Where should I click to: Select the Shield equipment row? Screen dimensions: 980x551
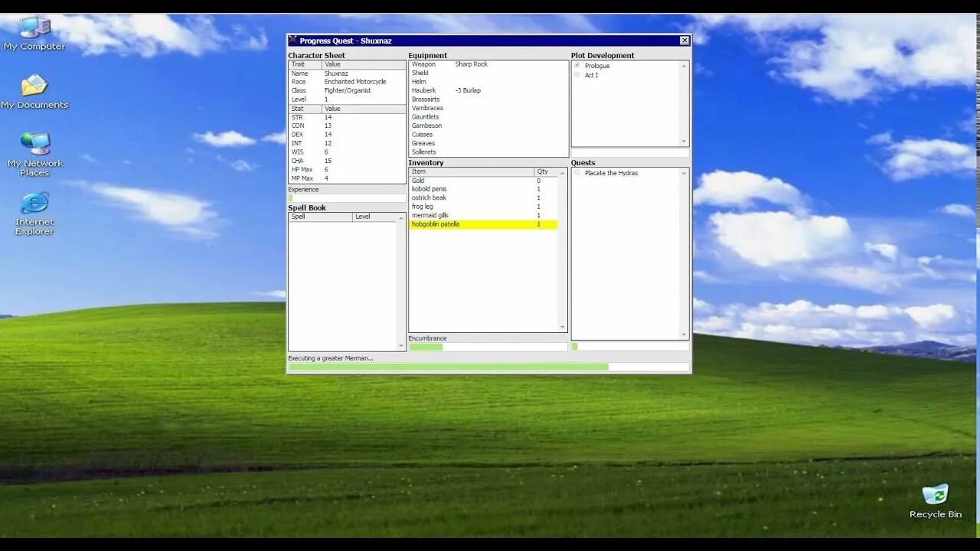click(488, 73)
